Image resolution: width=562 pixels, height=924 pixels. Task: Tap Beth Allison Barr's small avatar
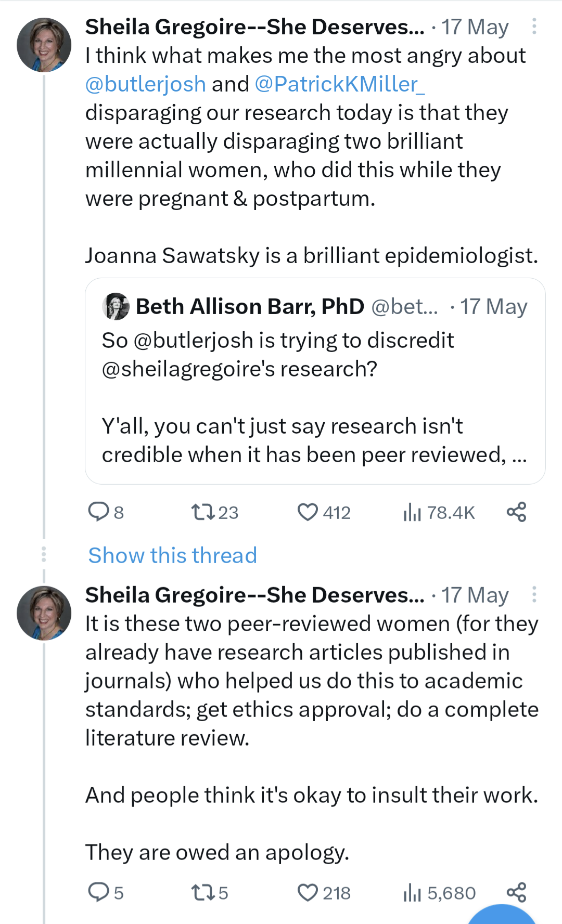pyautogui.click(x=116, y=306)
